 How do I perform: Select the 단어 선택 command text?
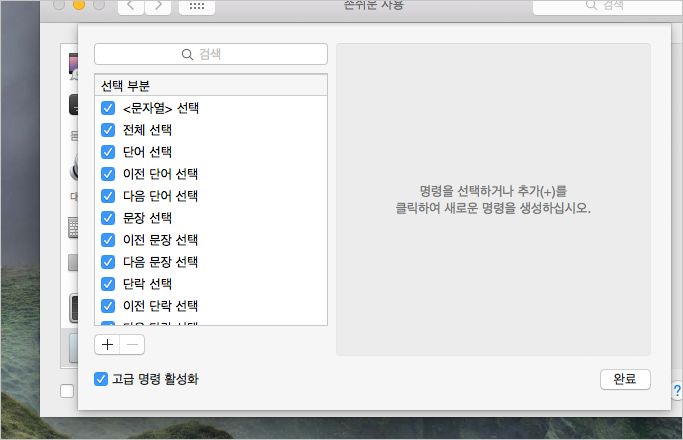147,152
